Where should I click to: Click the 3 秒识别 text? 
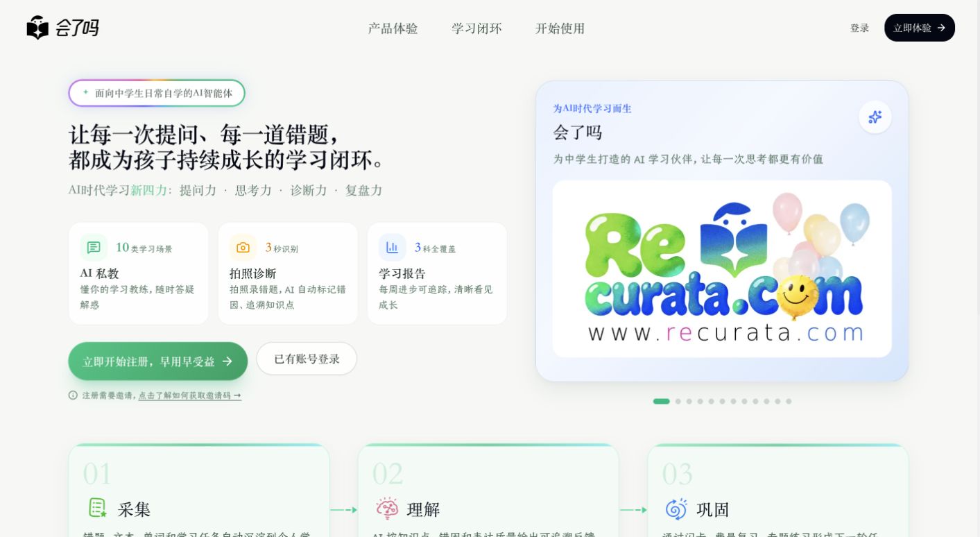(x=282, y=248)
